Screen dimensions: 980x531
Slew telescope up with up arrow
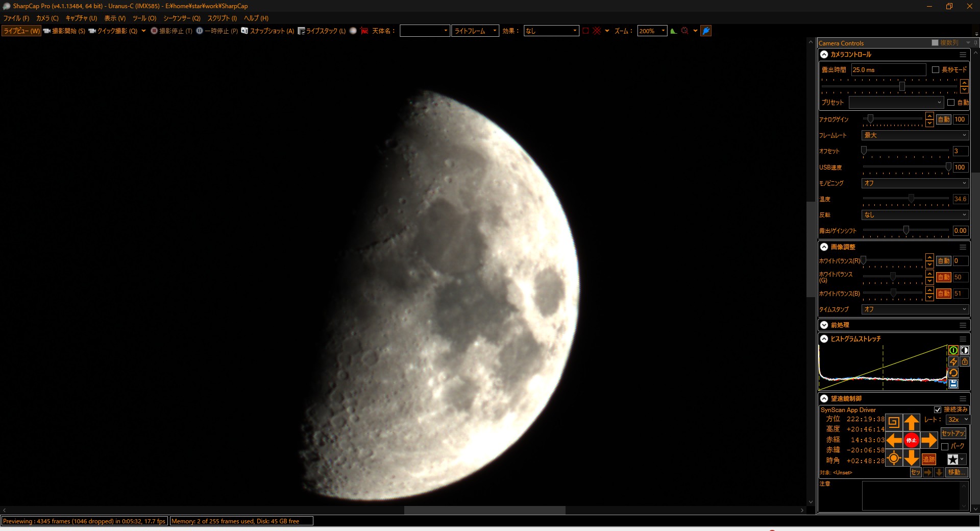point(912,423)
